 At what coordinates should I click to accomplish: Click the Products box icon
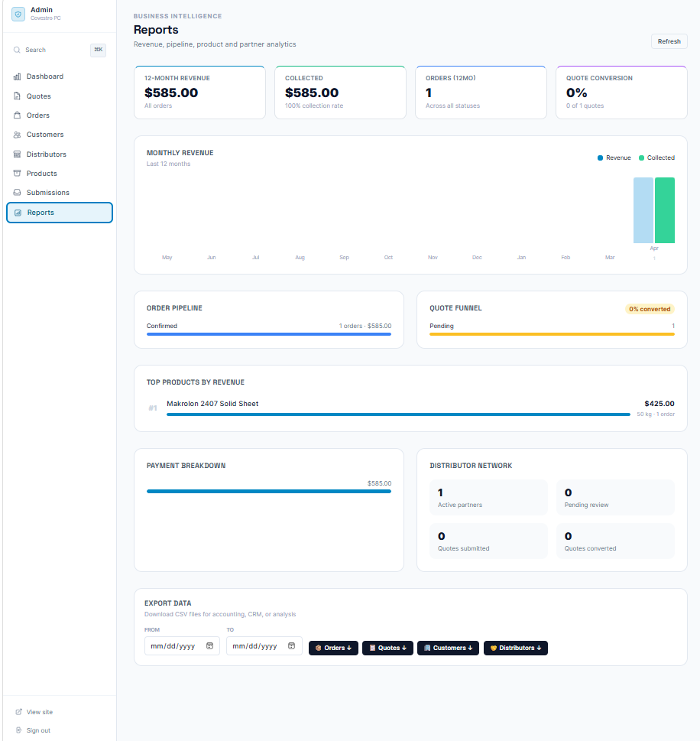[x=17, y=174]
